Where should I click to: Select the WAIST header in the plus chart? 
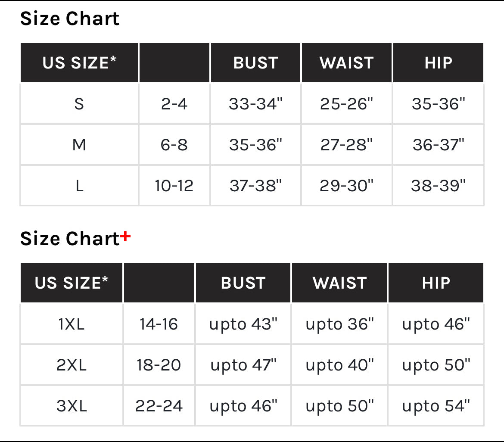tap(339, 283)
